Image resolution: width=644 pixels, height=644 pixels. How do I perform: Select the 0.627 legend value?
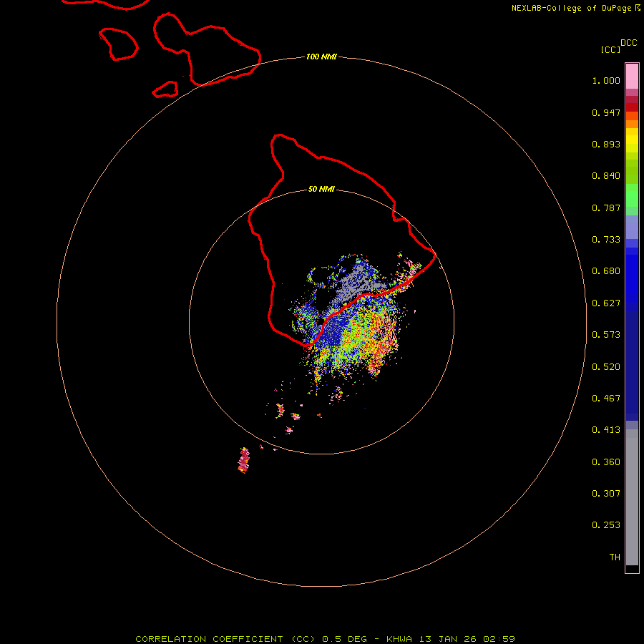[x=606, y=303]
